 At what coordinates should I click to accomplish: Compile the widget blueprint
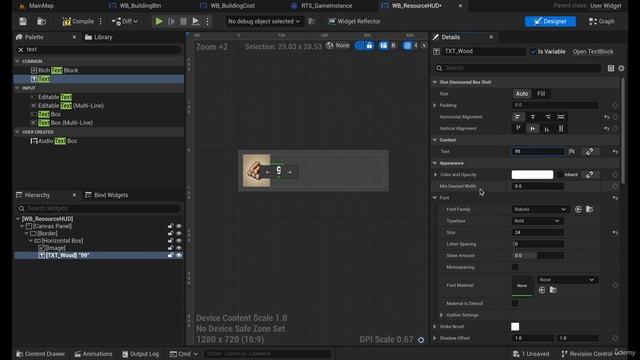point(78,21)
